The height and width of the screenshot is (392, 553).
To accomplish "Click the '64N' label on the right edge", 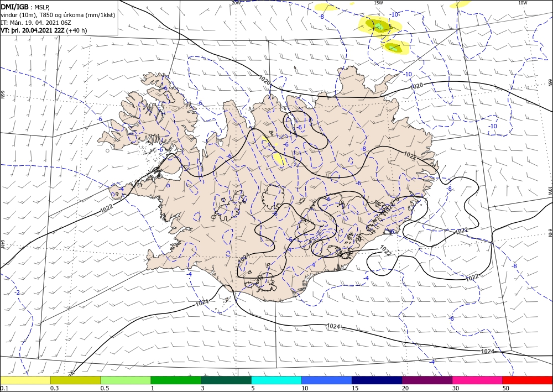I will click(550, 233).
